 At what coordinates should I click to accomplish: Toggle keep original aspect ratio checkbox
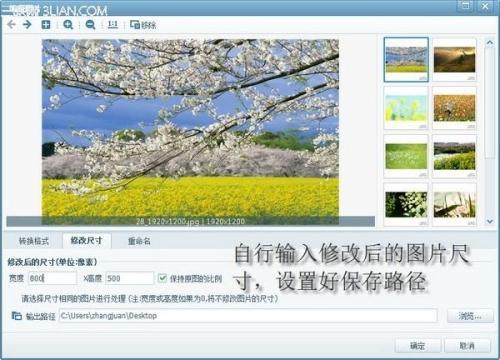162,278
